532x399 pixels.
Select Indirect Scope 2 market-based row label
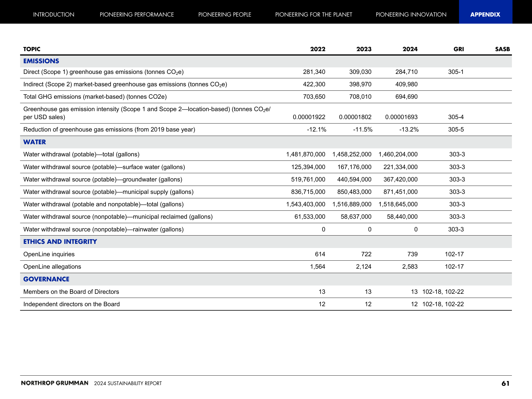coord(125,85)
